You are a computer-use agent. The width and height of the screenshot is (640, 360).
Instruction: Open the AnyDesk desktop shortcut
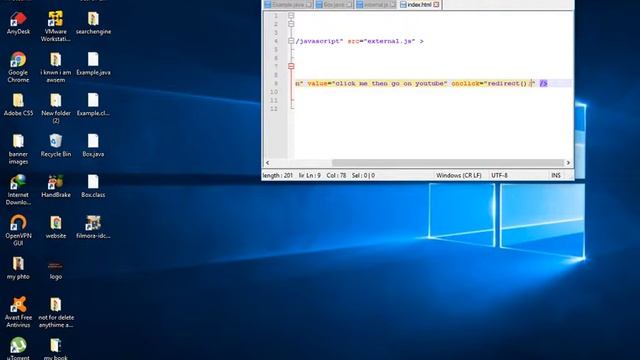coord(18,23)
